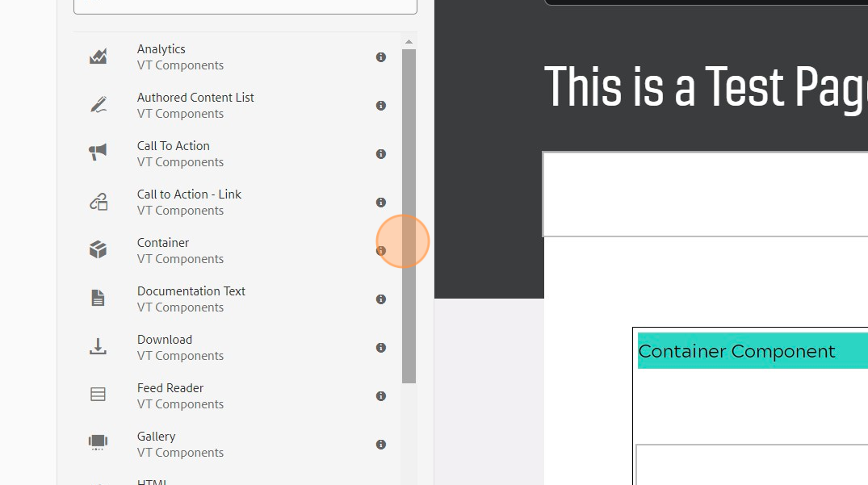
Task: Click the Gallery carousel icon
Action: coord(98,442)
